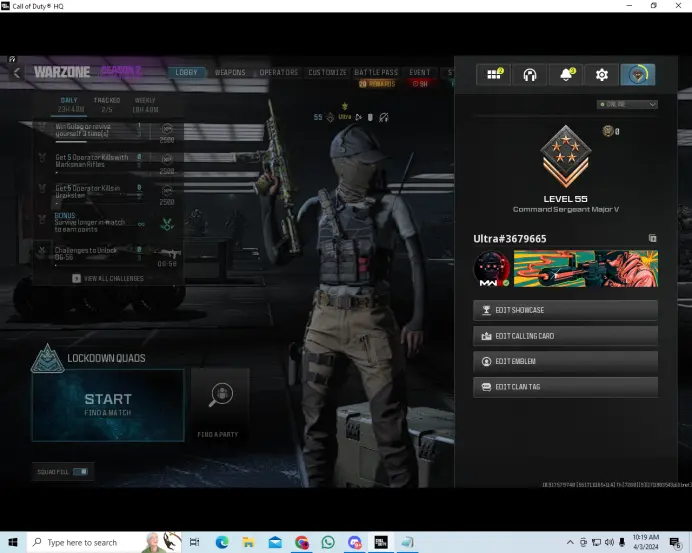Open the voice chat headset icon
692x553 pixels.
(530, 75)
